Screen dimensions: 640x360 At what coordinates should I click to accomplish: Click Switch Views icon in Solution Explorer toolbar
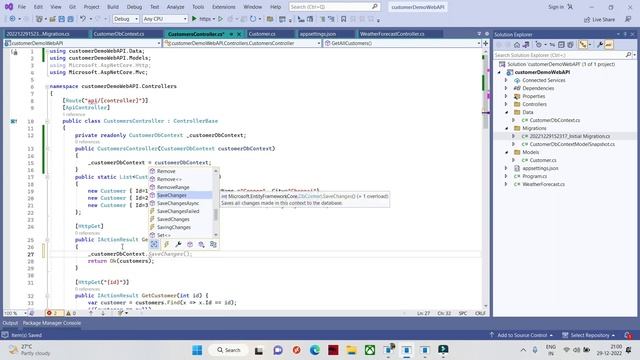pos(526,45)
